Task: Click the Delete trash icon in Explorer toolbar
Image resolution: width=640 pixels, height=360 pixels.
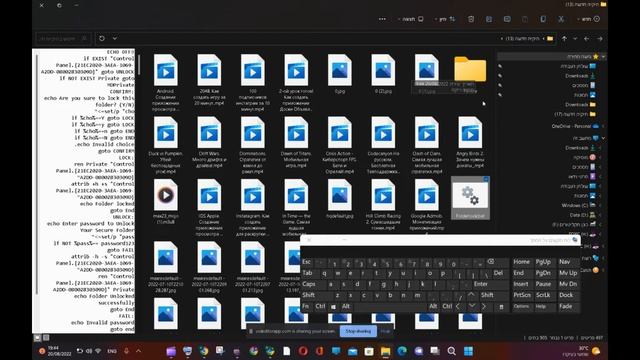Action: (471, 19)
